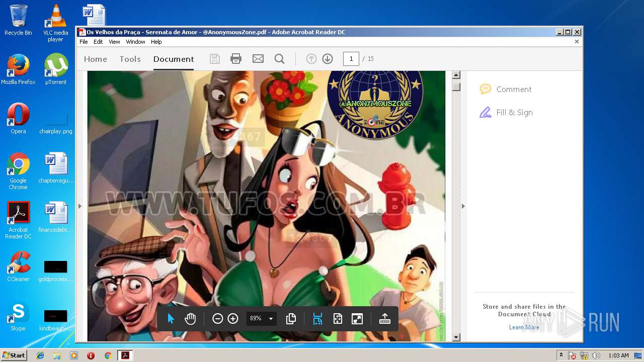The width and height of the screenshot is (644, 362).
Task: Switch to the Home tab
Action: pyautogui.click(x=96, y=59)
